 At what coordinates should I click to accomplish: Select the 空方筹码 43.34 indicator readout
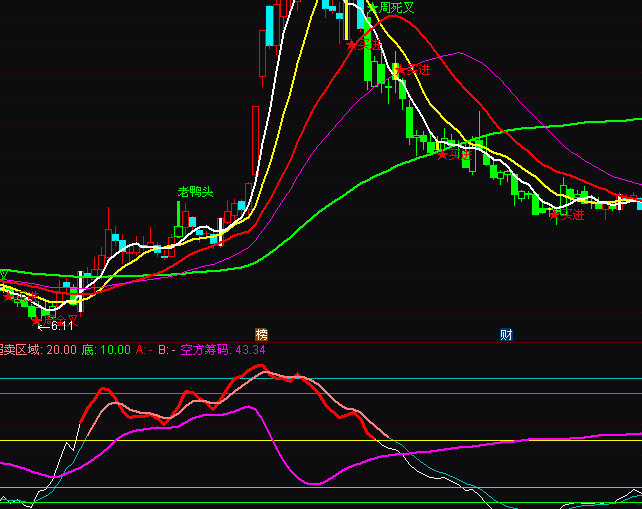pos(223,350)
